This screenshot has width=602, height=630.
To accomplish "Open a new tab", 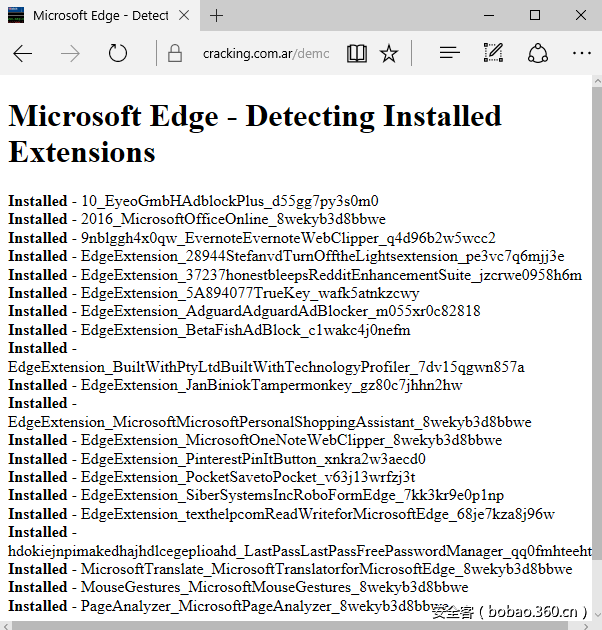I will coord(217,16).
